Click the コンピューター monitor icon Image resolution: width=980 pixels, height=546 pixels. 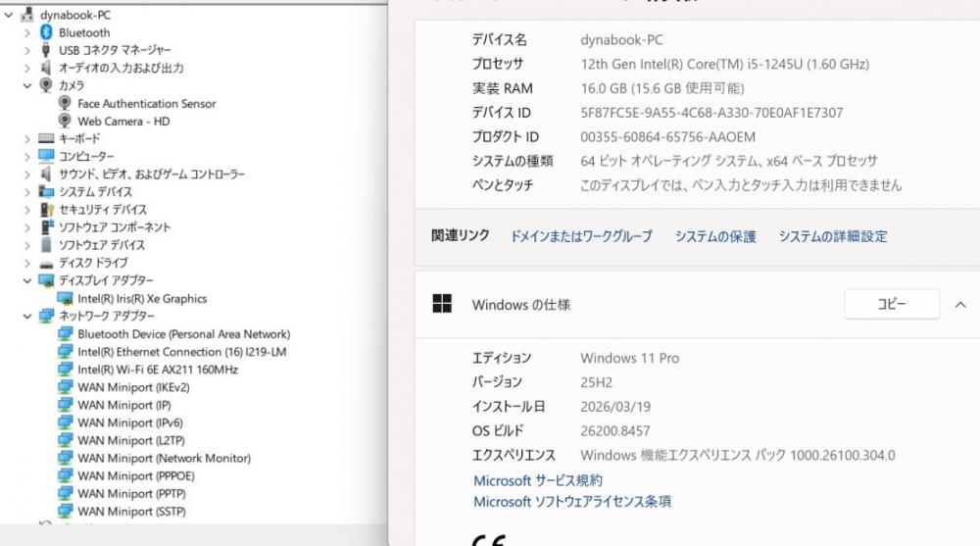tap(46, 155)
